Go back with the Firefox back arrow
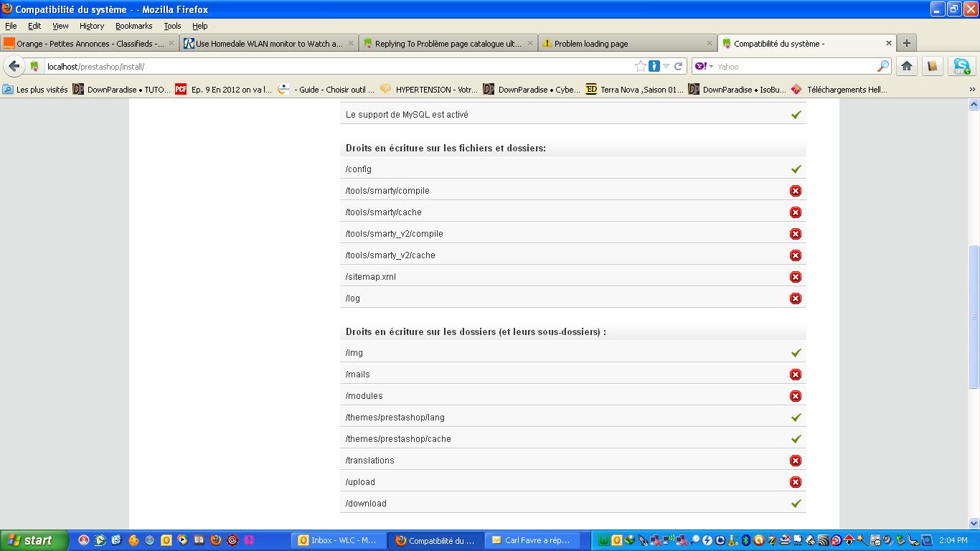 coord(14,66)
